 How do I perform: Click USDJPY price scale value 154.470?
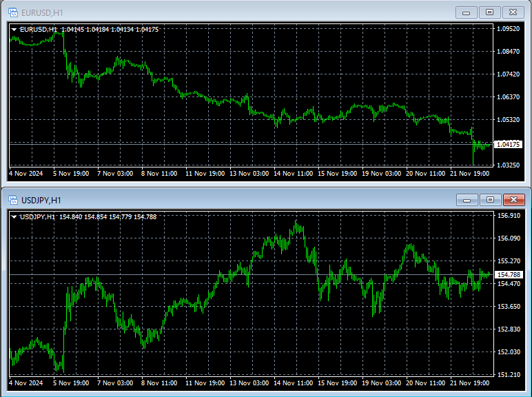point(509,284)
